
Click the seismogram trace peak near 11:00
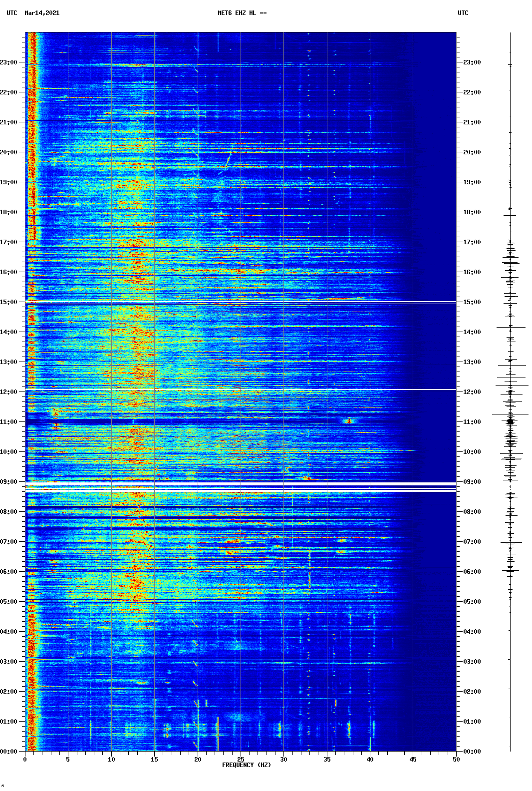pos(510,421)
